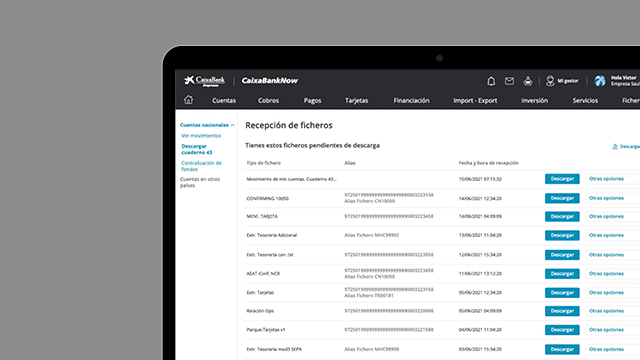Download the Extr. Tesorería mod3 SEPA file
640x360 pixels.
click(562, 349)
